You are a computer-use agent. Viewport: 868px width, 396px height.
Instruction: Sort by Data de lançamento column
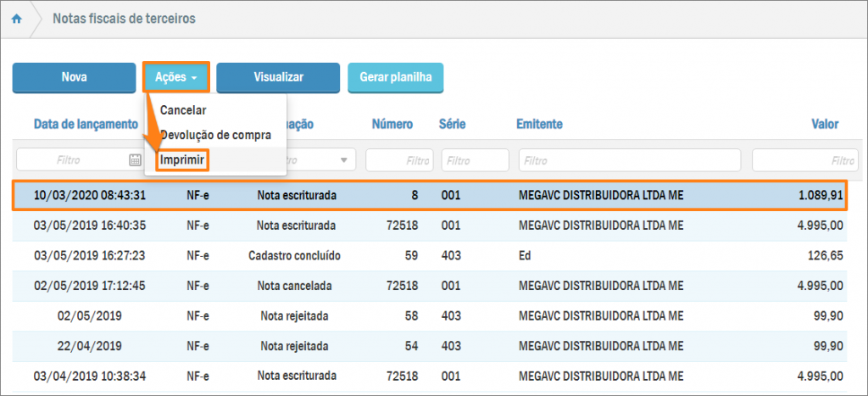tap(86, 125)
